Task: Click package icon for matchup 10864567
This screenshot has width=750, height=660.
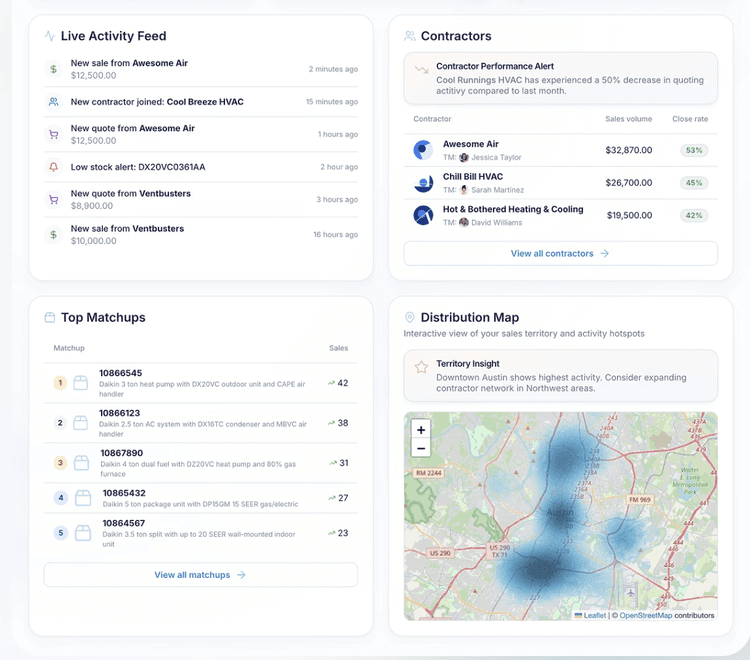Action: [83, 533]
